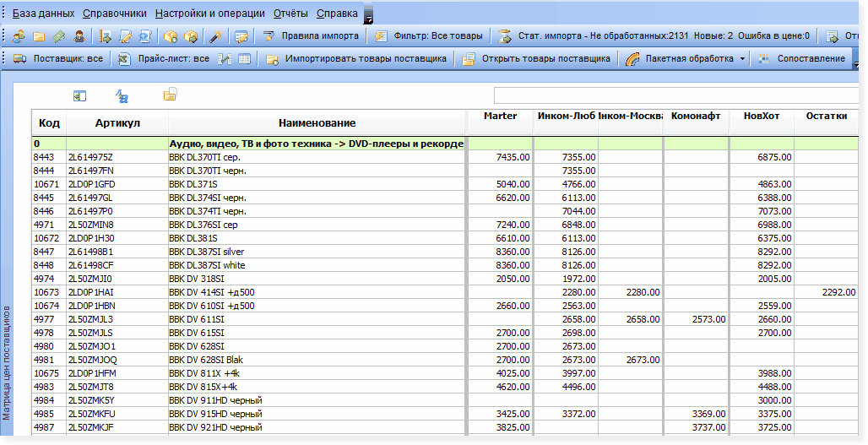
Task: Click code 4971 cell
Action: click(x=49, y=225)
